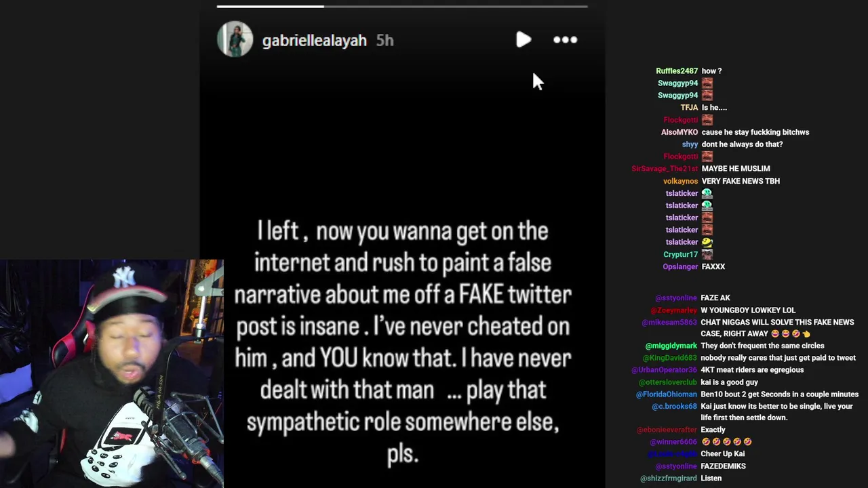Click the last tslaticker yellow emote
868x488 pixels.
(x=707, y=242)
